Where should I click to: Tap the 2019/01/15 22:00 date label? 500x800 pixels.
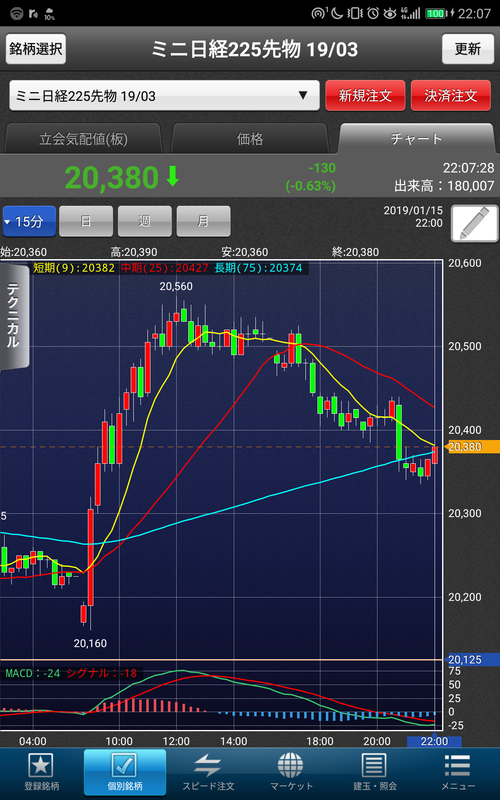[413, 217]
